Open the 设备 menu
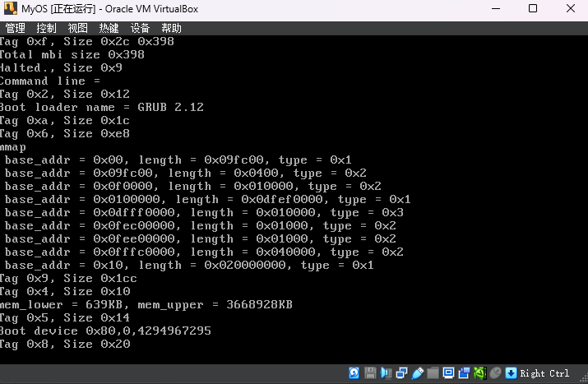Image resolution: width=588 pixels, height=384 pixels. [141, 28]
